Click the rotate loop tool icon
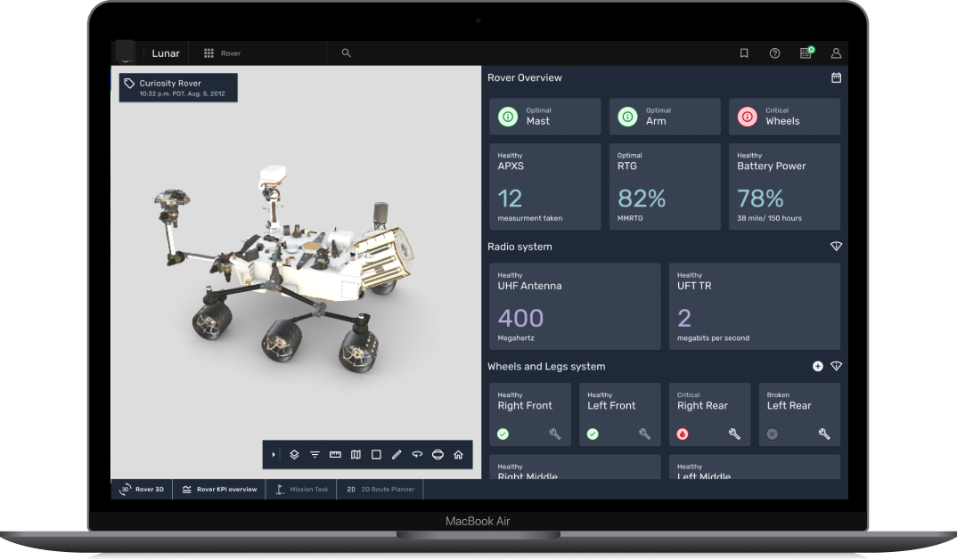Screen dimensions: 957x560 [418, 454]
